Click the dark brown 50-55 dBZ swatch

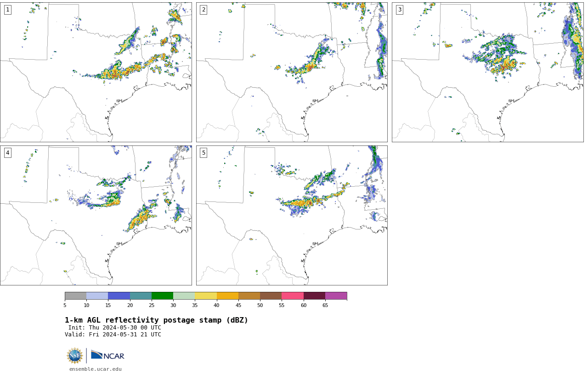(x=271, y=296)
